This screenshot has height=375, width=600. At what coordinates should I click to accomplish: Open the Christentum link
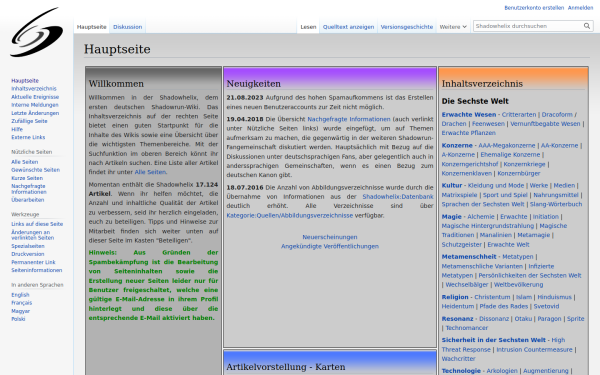tap(492, 297)
